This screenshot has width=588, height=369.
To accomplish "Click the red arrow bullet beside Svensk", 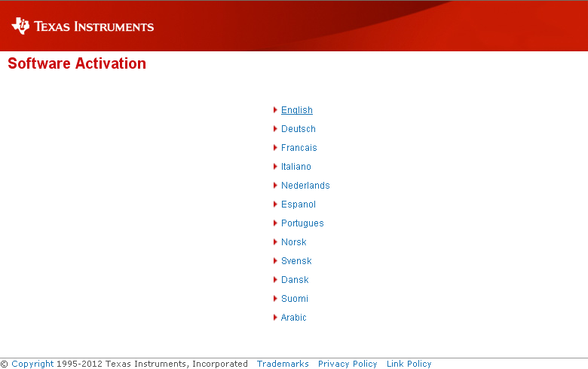I will point(275,261).
